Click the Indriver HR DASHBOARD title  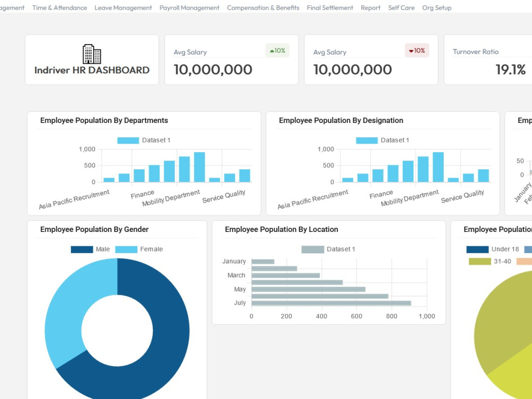(92, 70)
